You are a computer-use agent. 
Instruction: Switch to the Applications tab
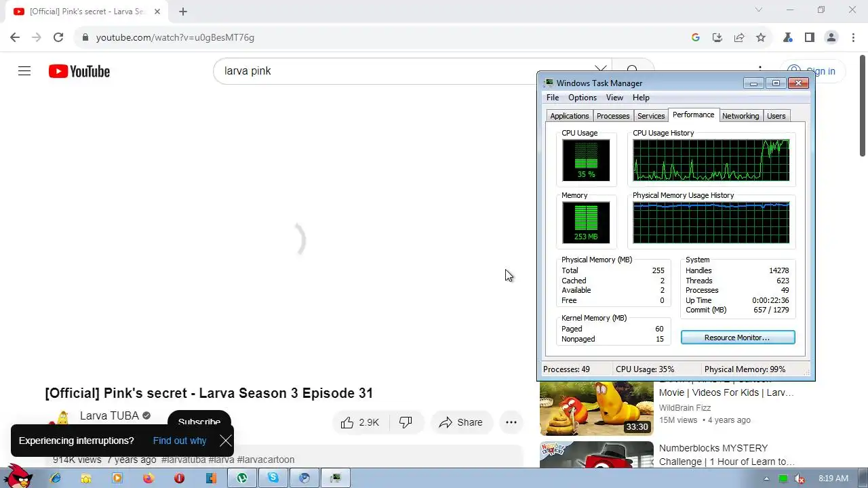[x=569, y=116]
